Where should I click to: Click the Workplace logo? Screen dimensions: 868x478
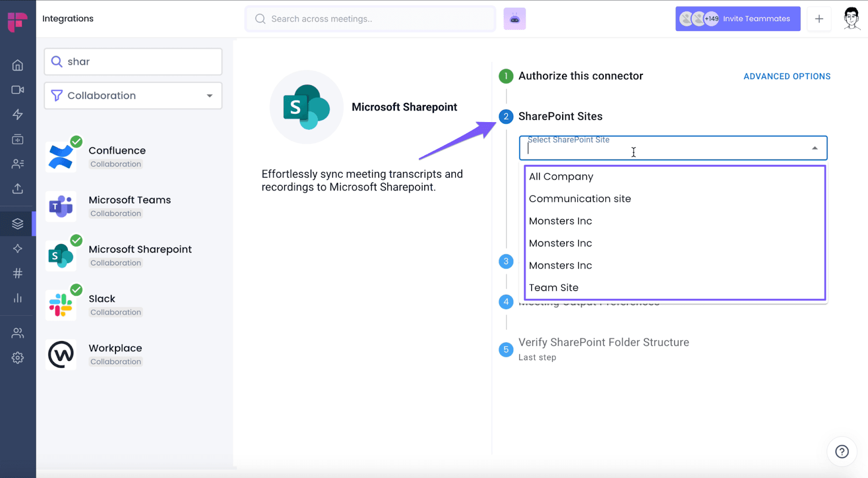tap(61, 354)
